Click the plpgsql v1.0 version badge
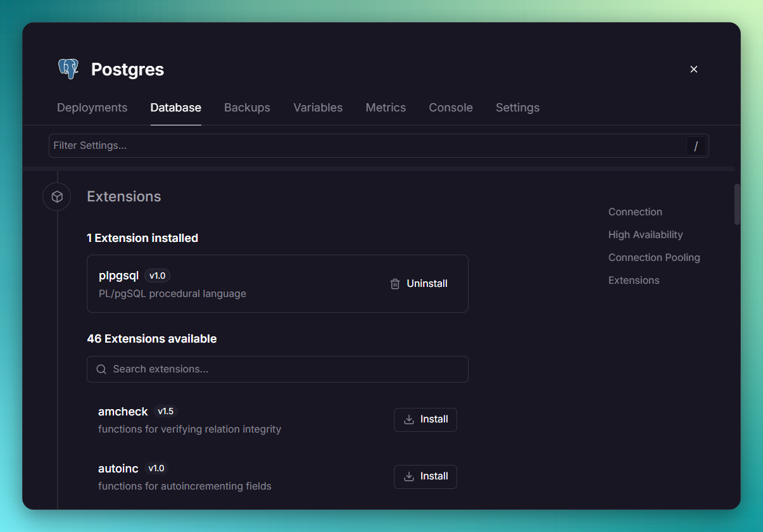 pos(157,275)
